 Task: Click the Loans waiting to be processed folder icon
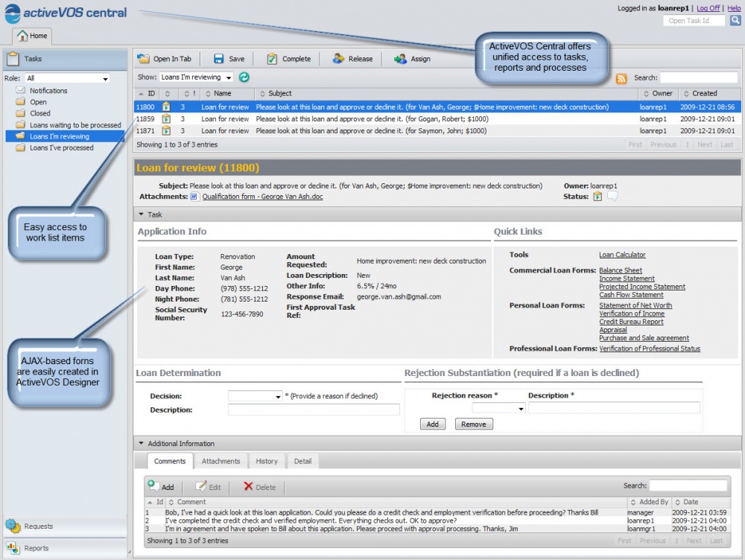point(20,124)
